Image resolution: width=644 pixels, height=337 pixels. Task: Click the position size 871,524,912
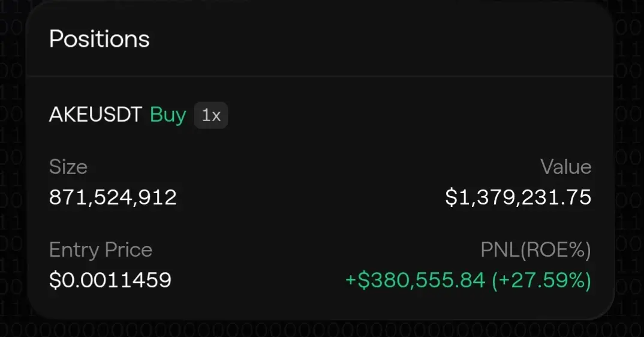(113, 197)
